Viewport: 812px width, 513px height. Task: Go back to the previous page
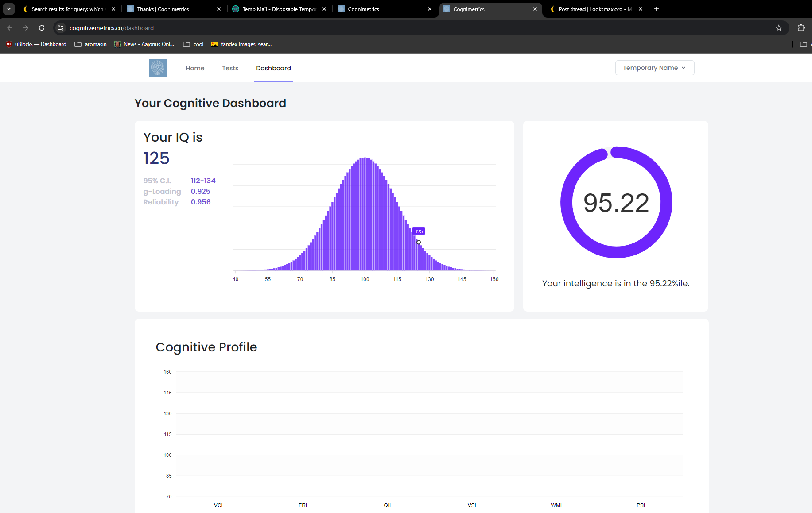(x=10, y=28)
